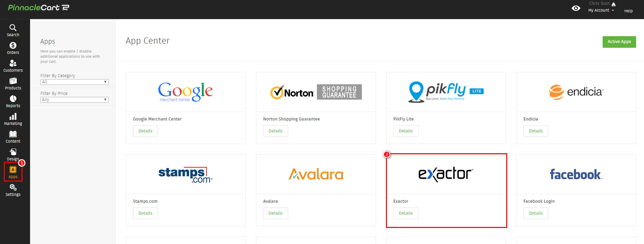Open Filter By Category dropdown
Screen dimensions: 644x244
tap(75, 82)
